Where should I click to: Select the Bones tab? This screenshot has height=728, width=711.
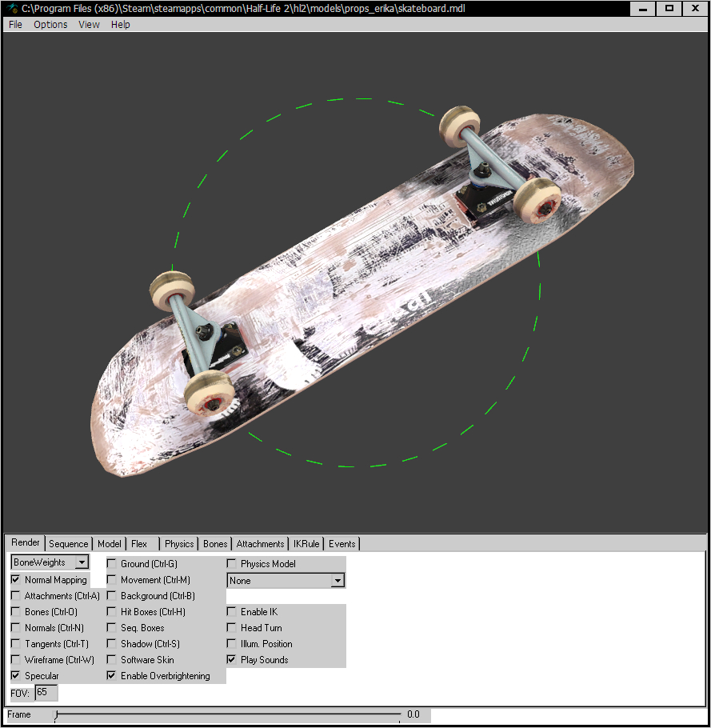(215, 544)
